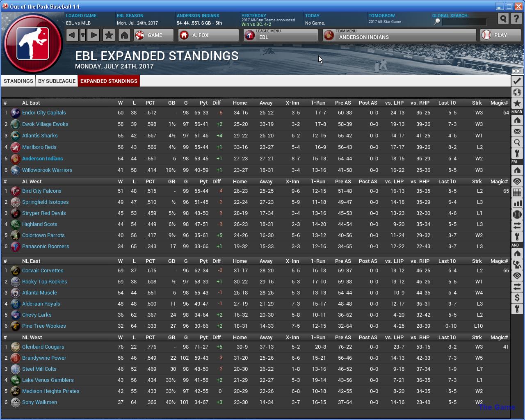The width and height of the screenshot is (525, 420).
Task: Click the Marlboro Reds team logo
Action: (x=15, y=147)
